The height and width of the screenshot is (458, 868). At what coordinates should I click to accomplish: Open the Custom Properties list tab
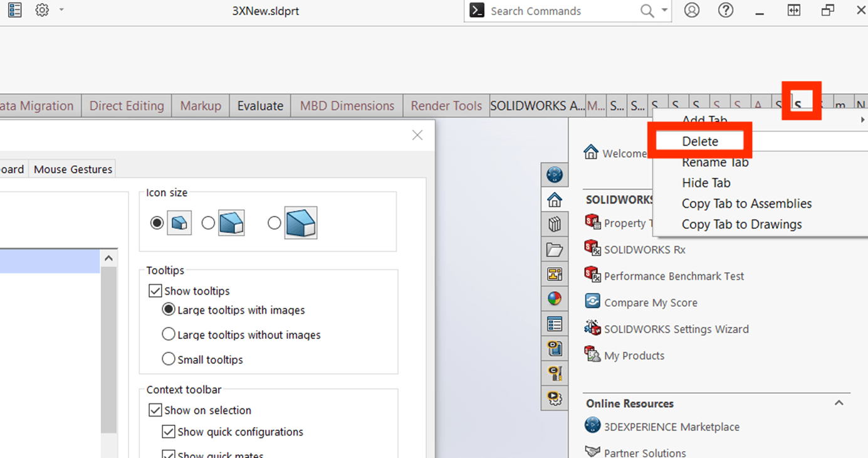coord(555,324)
